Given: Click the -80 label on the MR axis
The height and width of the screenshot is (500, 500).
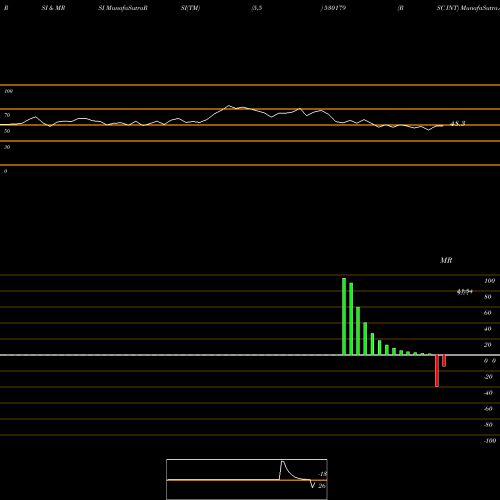Looking at the screenshot, I should tap(488, 425).
